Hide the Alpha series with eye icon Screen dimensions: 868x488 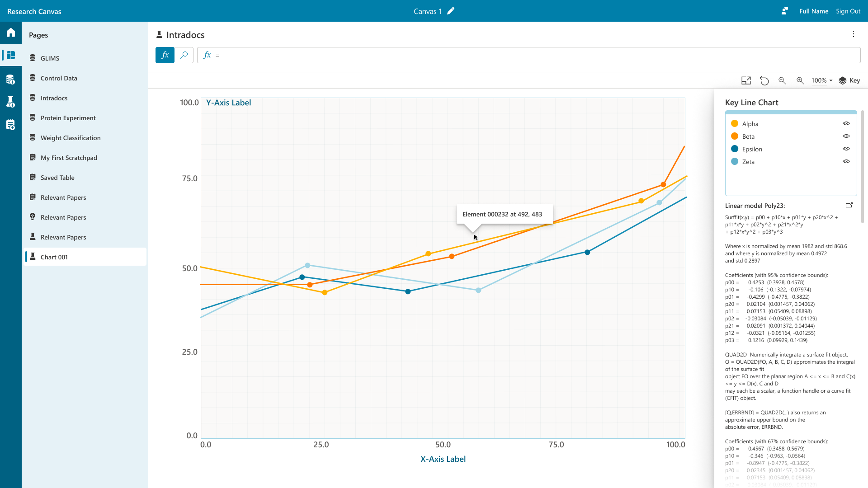point(846,123)
